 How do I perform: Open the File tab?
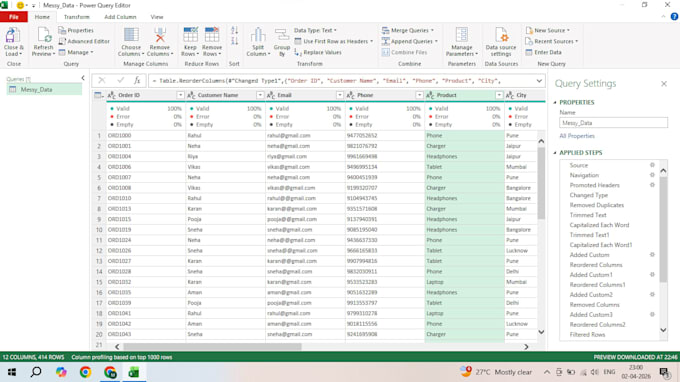click(x=14, y=17)
